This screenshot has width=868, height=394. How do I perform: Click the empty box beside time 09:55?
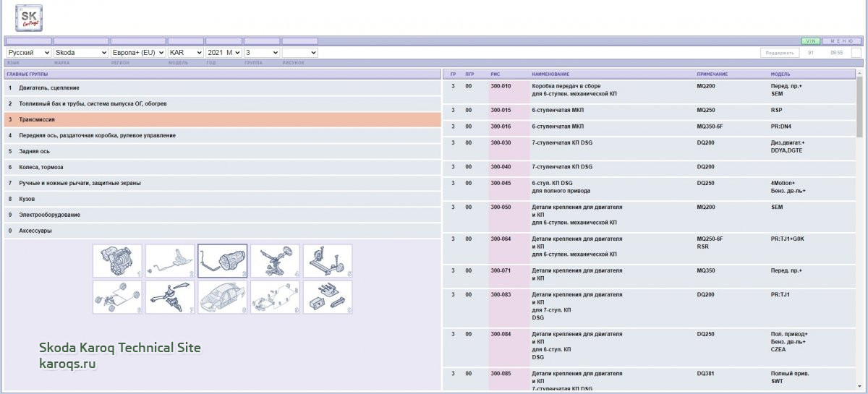(x=856, y=53)
